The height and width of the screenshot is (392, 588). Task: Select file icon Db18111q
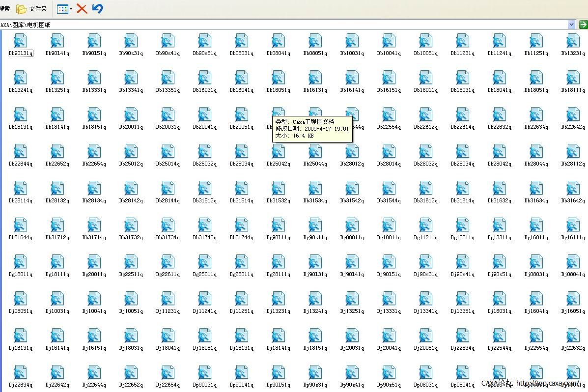tap(573, 77)
